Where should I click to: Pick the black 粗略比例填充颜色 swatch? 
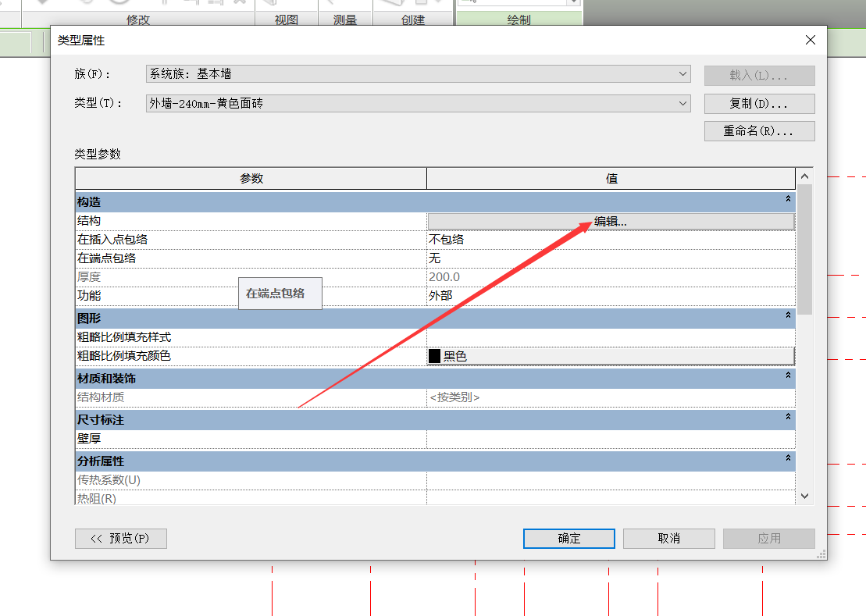(x=435, y=356)
